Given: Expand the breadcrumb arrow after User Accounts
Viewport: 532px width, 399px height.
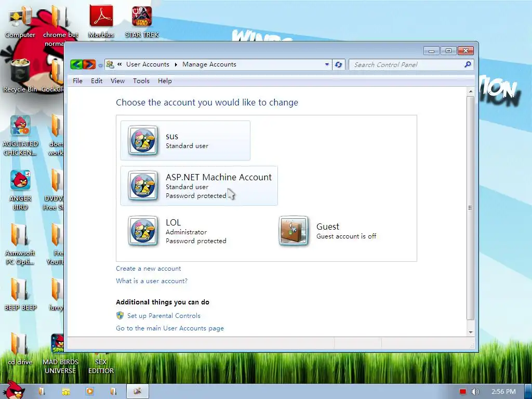Looking at the screenshot, I should click(x=176, y=64).
